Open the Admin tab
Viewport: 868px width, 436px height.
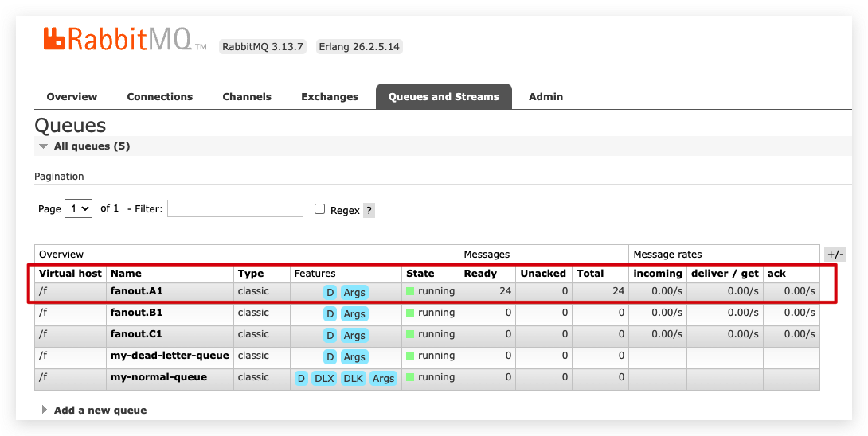click(x=545, y=97)
